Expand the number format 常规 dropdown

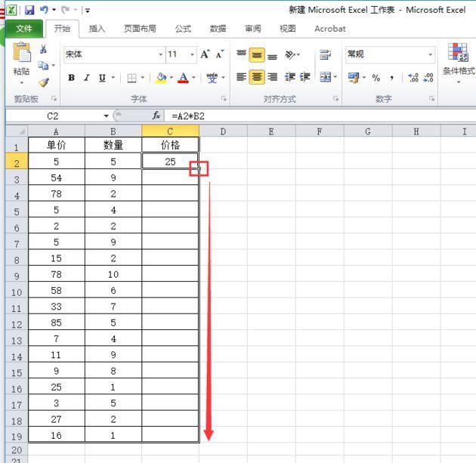coord(431,54)
